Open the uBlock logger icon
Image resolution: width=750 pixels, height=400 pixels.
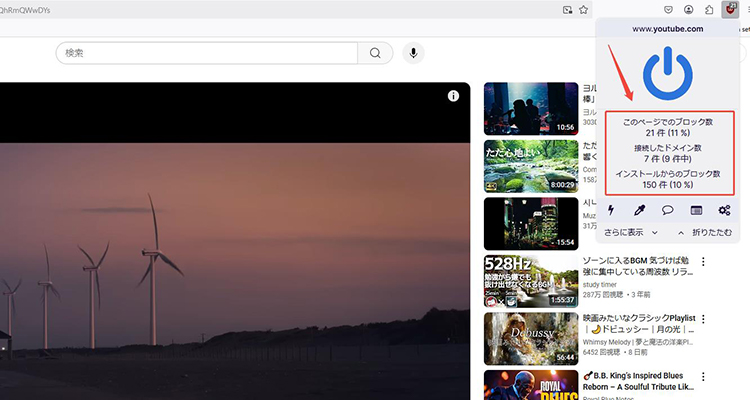click(696, 210)
